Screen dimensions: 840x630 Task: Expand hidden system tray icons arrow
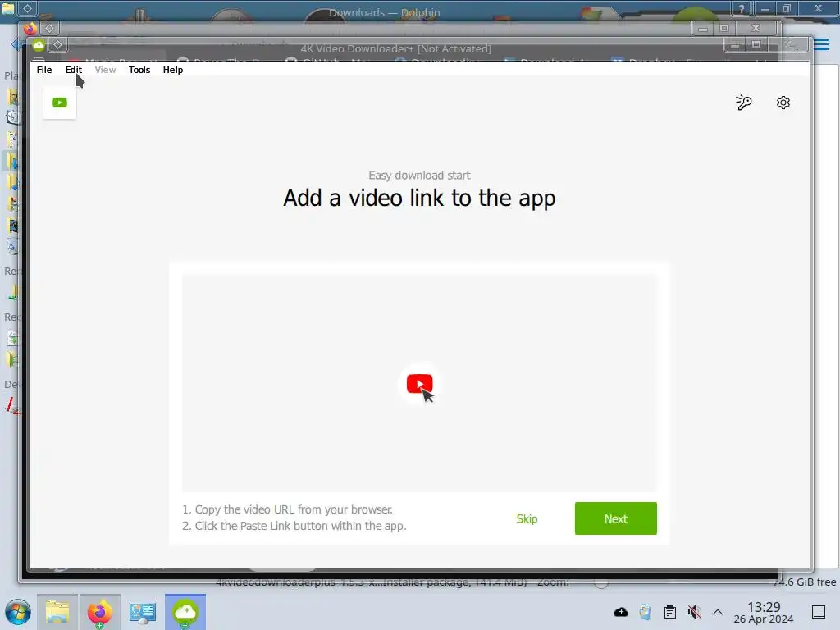pyautogui.click(x=718, y=612)
